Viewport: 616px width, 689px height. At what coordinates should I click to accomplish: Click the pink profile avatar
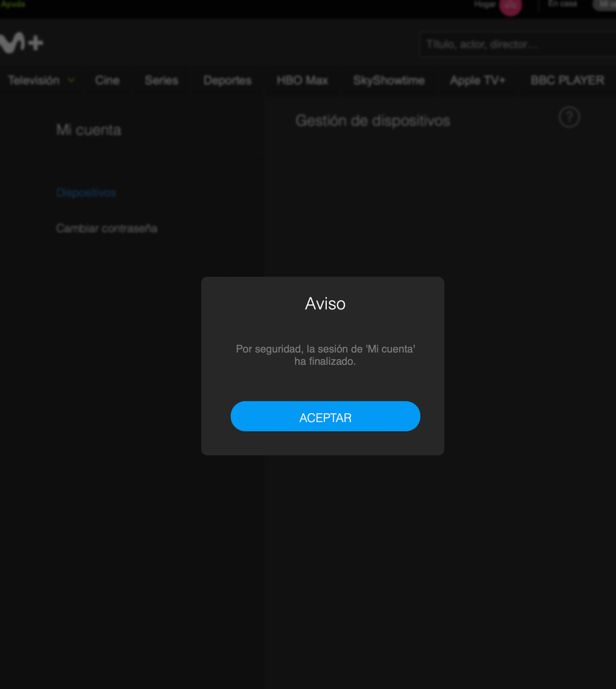tap(510, 6)
